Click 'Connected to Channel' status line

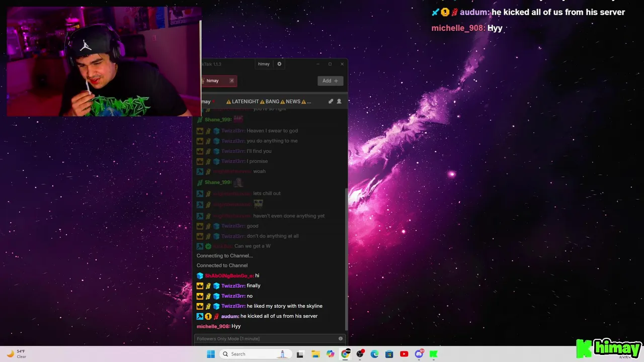[x=222, y=265]
